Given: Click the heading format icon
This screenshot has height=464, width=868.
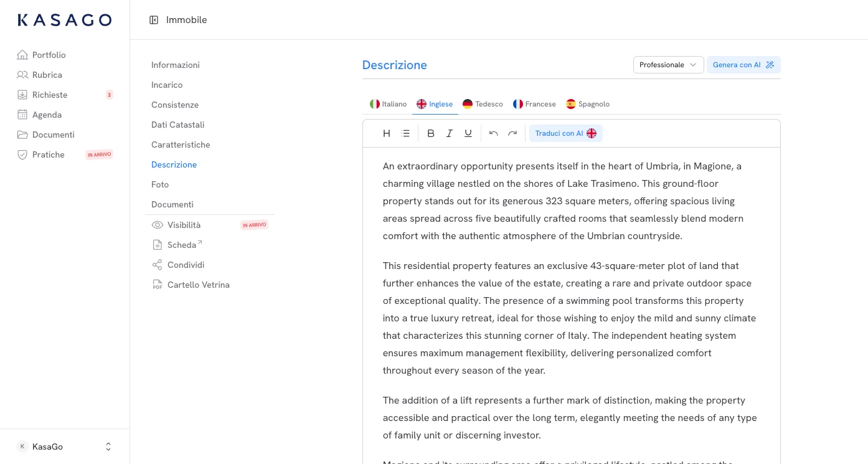Looking at the screenshot, I should pyautogui.click(x=387, y=133).
